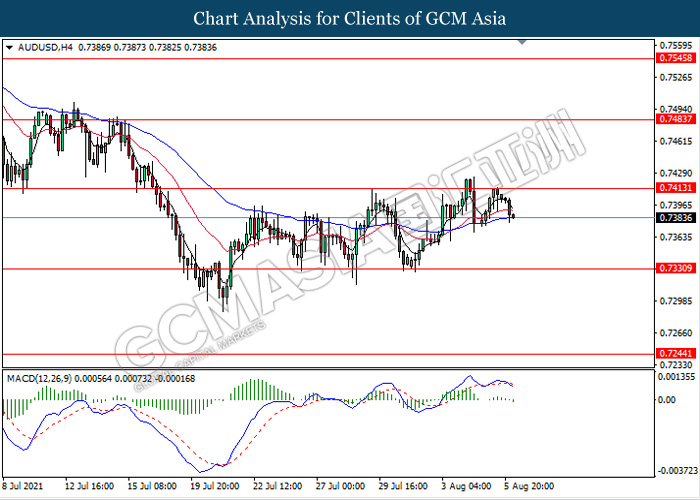Screen dimensions: 700x500
Task: Click the current price label 0.73836
Action: tap(676, 217)
